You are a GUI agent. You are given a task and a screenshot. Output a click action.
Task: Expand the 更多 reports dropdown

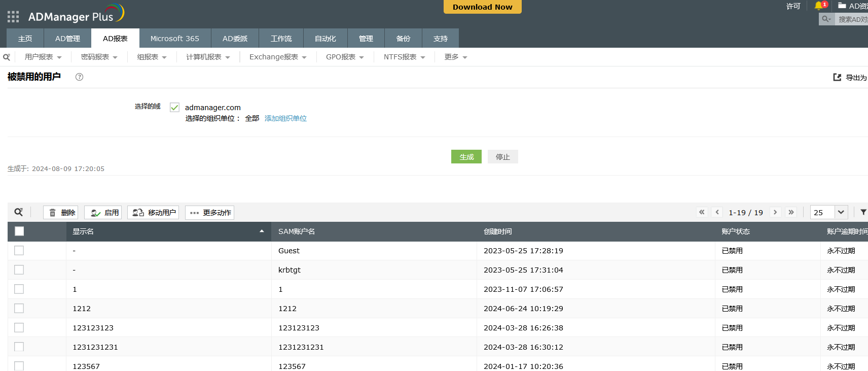coord(455,57)
